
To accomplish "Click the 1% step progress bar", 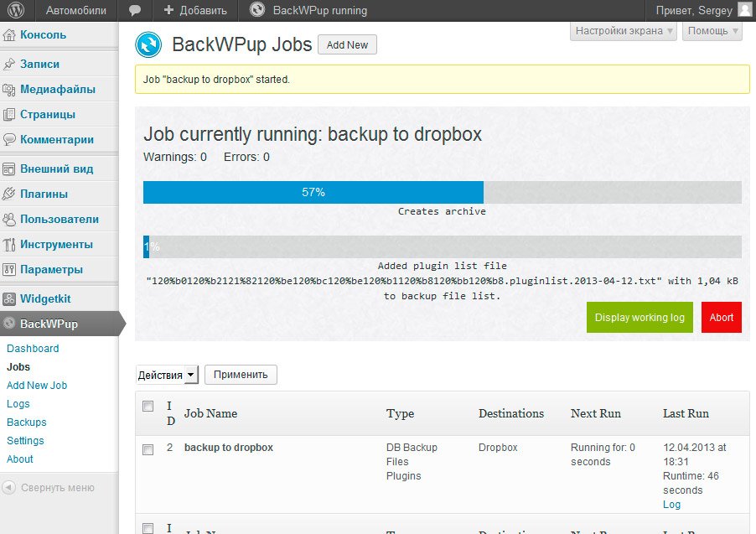I will tap(443, 247).
